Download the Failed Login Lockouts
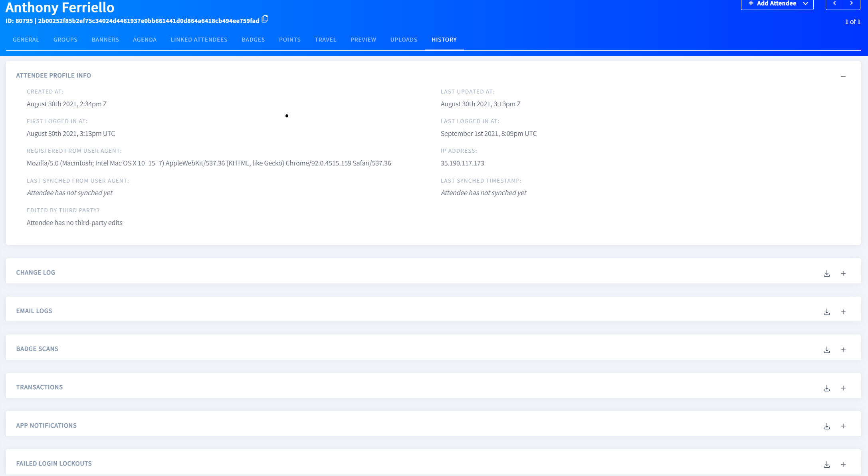 pyautogui.click(x=827, y=464)
